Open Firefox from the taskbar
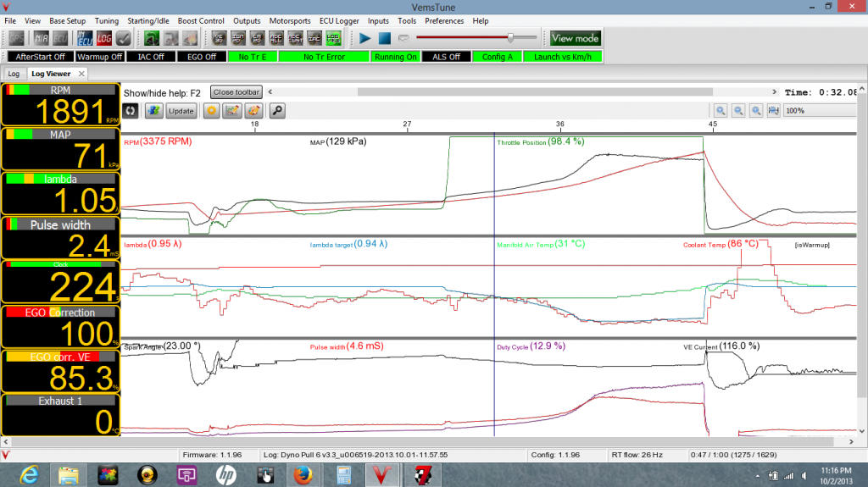 click(x=303, y=475)
